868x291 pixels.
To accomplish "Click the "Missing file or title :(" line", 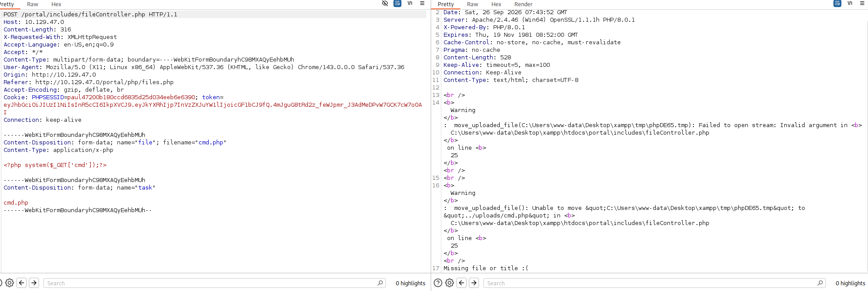I will (x=486, y=268).
